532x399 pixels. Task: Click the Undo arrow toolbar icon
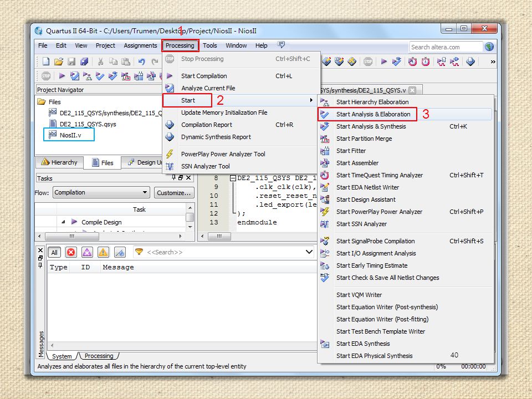(141, 62)
